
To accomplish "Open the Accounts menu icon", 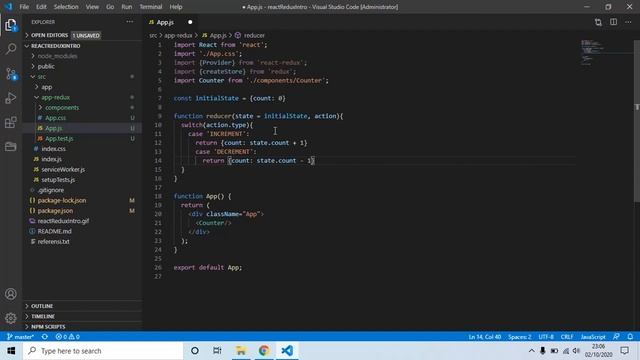I will 11,294.
